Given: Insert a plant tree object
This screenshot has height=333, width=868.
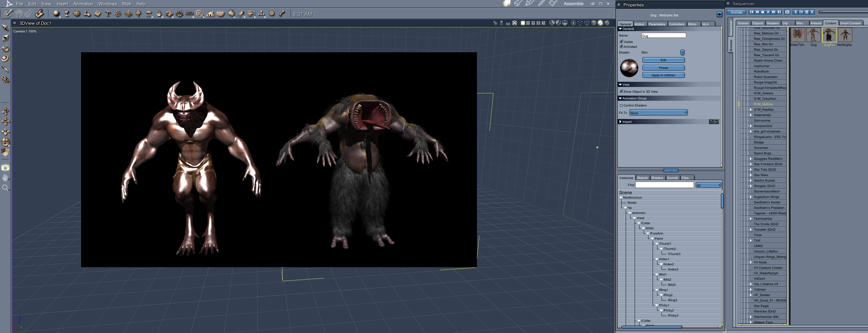Looking at the screenshot, I should pos(138,14).
